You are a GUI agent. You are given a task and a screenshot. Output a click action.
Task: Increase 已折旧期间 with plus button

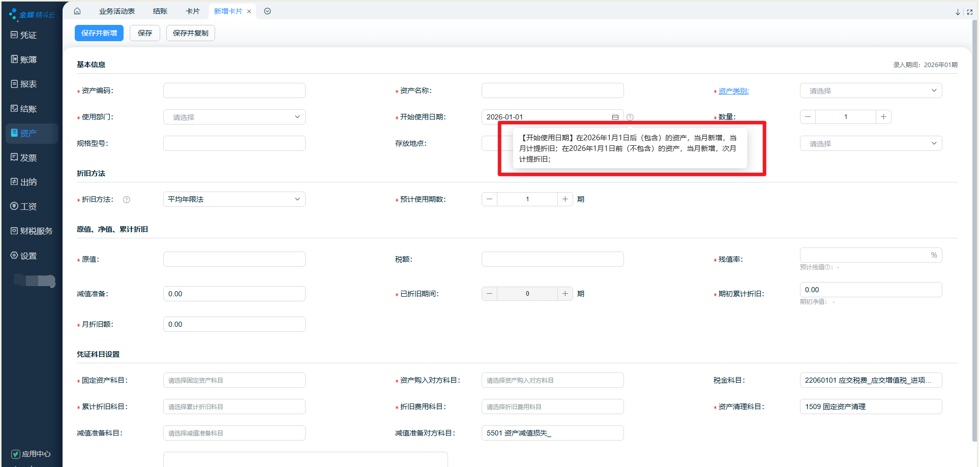[565, 294]
